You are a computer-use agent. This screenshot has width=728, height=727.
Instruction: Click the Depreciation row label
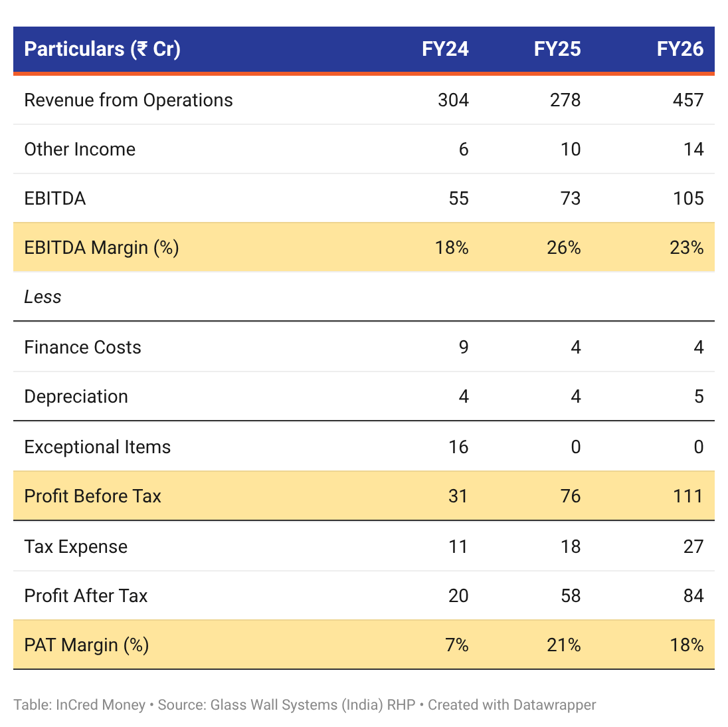(x=76, y=397)
